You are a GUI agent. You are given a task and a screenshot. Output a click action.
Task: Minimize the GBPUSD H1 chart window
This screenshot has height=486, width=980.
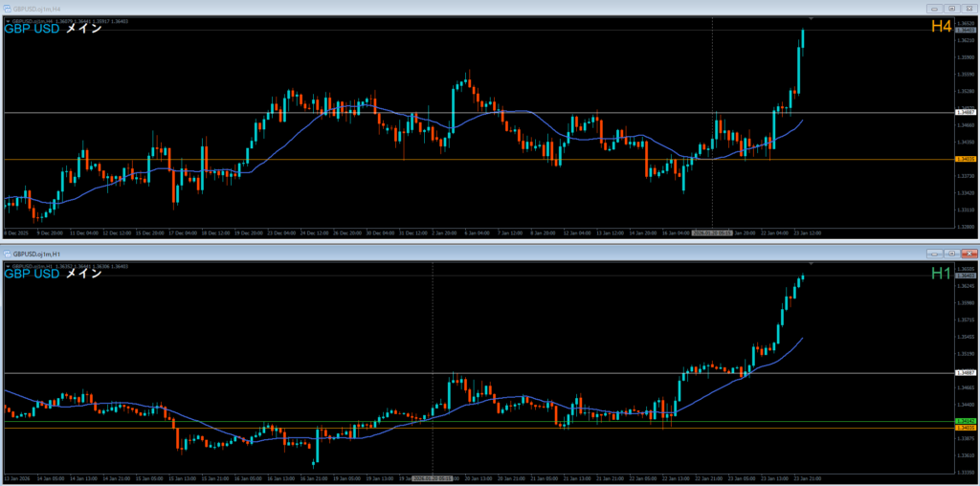tap(933, 254)
